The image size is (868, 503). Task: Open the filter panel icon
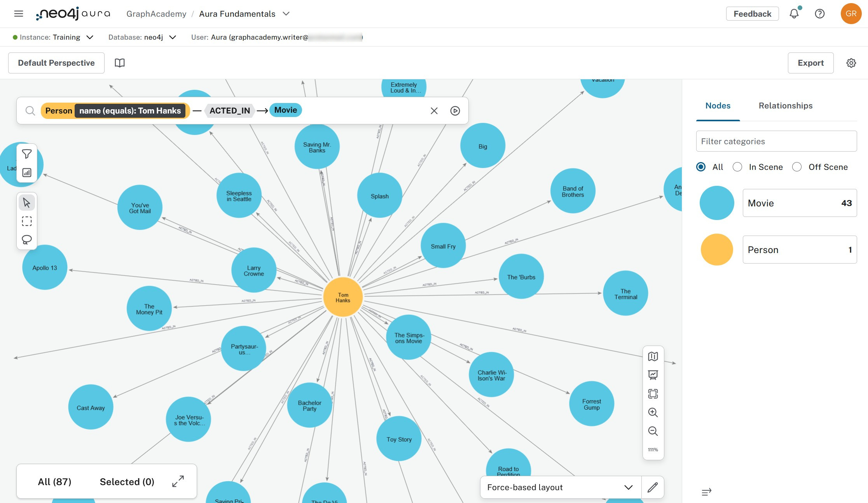(26, 154)
